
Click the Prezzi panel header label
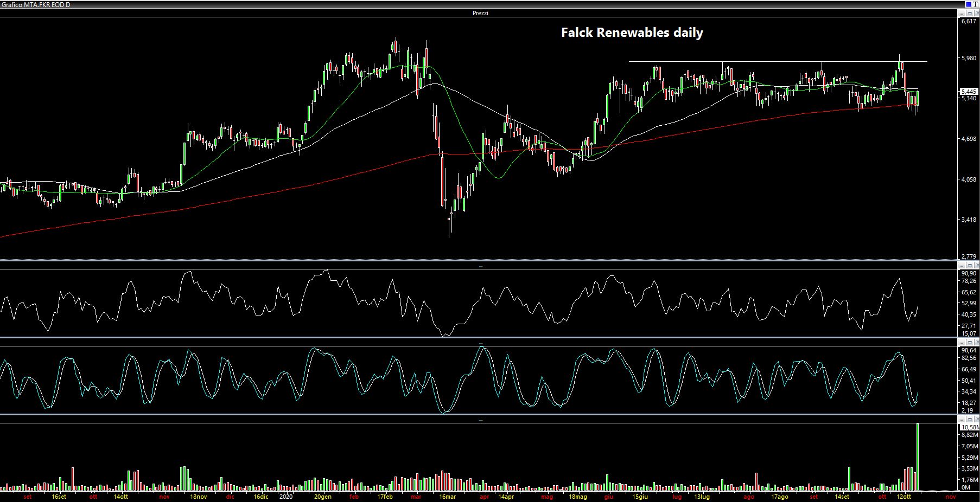[480, 13]
